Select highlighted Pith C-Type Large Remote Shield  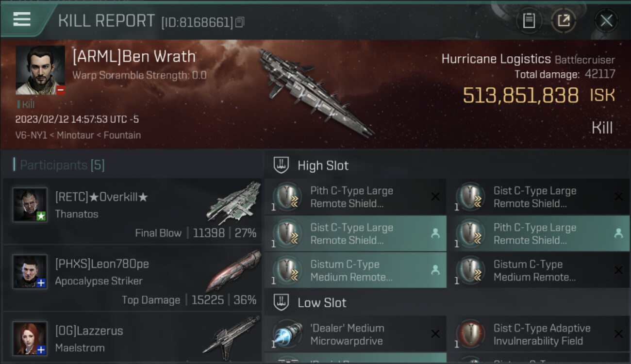point(538,233)
